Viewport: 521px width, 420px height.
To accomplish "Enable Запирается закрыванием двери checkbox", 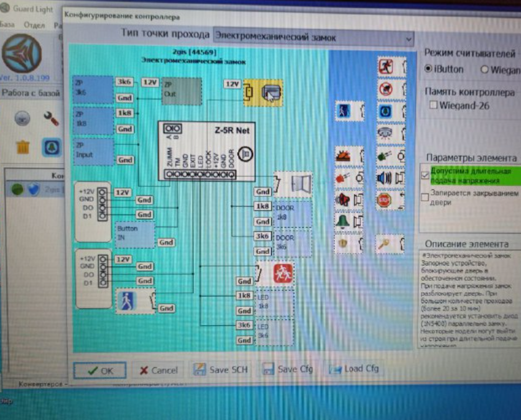I will tap(425, 197).
